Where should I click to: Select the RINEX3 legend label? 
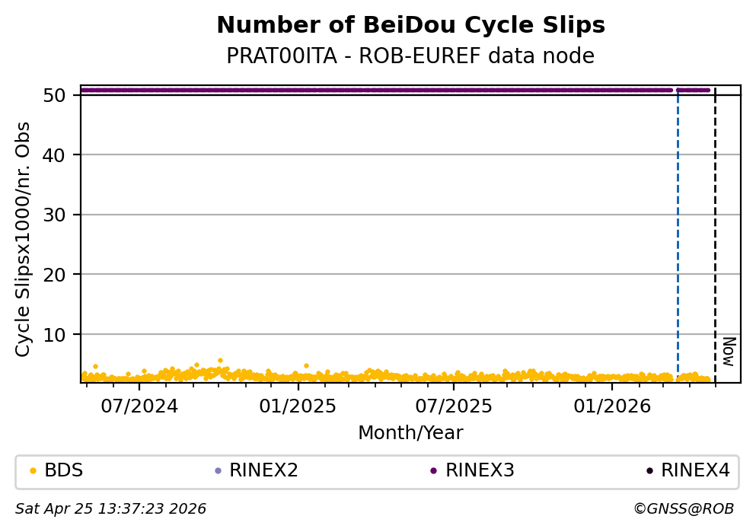click(480, 471)
